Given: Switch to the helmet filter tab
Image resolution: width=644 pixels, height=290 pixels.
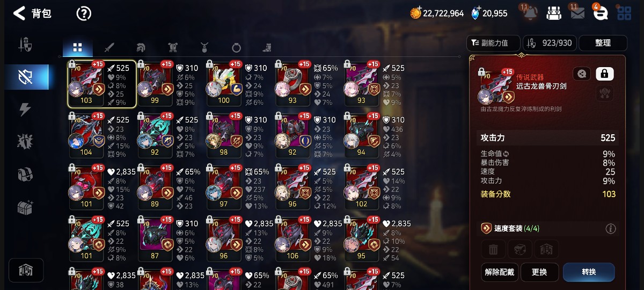Looking at the screenshot, I should click(x=141, y=48).
